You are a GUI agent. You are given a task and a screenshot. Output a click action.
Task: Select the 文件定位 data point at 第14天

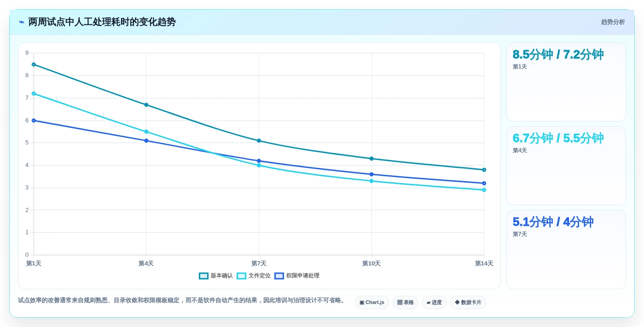point(484,190)
